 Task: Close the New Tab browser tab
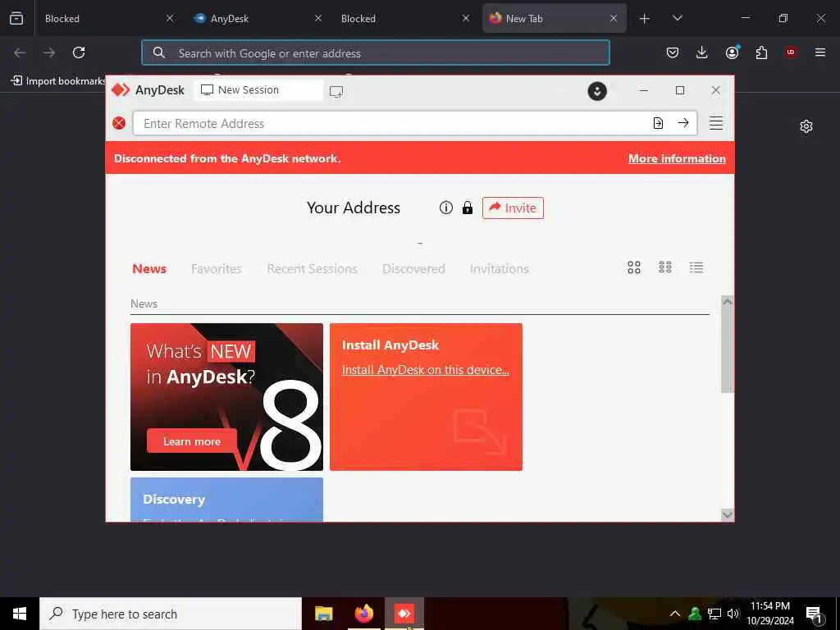coord(614,18)
